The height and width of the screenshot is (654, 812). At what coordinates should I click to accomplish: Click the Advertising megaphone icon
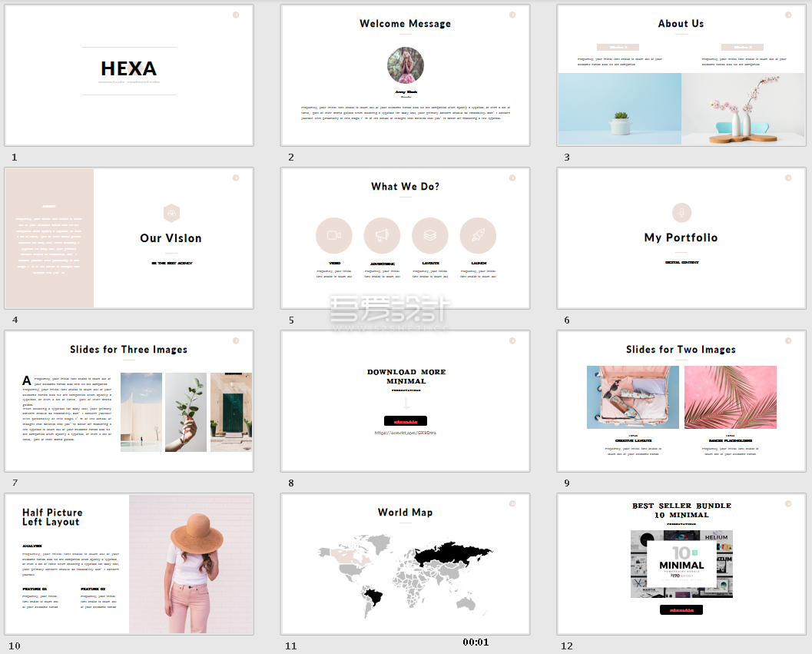point(382,235)
